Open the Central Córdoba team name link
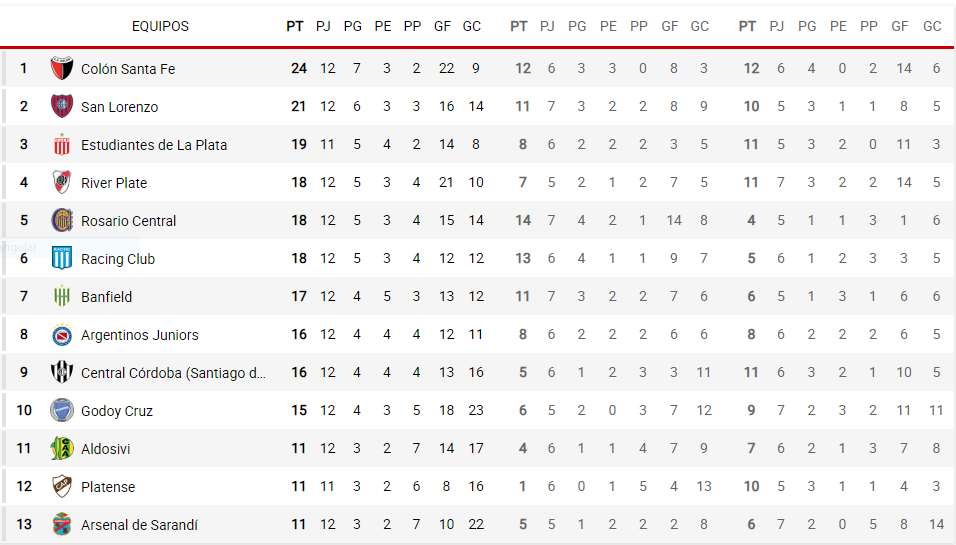This screenshot has width=956, height=545. [x=173, y=372]
